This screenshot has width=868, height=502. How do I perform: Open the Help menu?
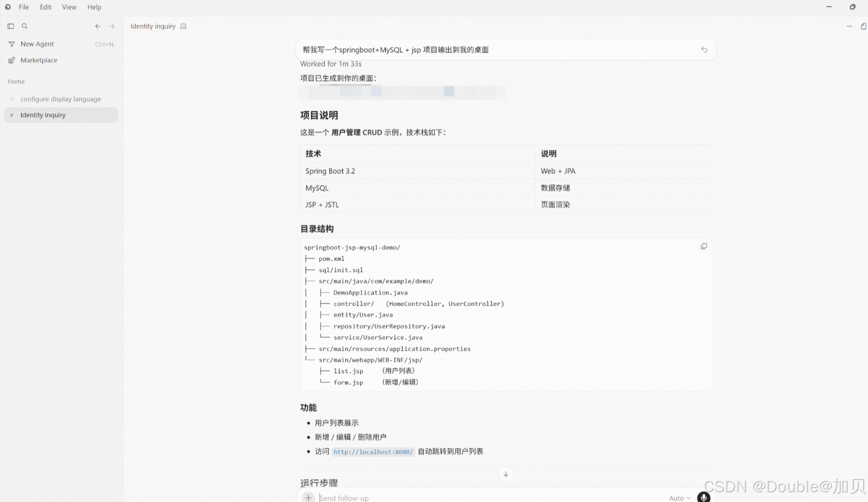click(94, 7)
